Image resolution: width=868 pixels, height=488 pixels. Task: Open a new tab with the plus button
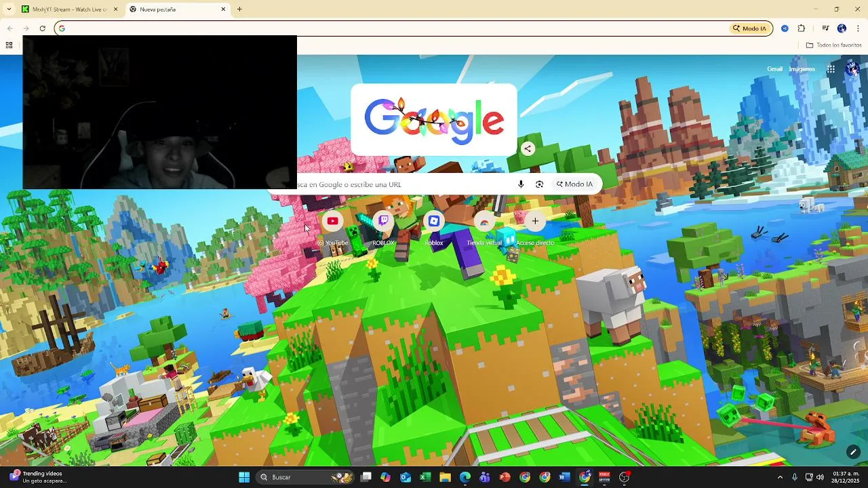(239, 9)
